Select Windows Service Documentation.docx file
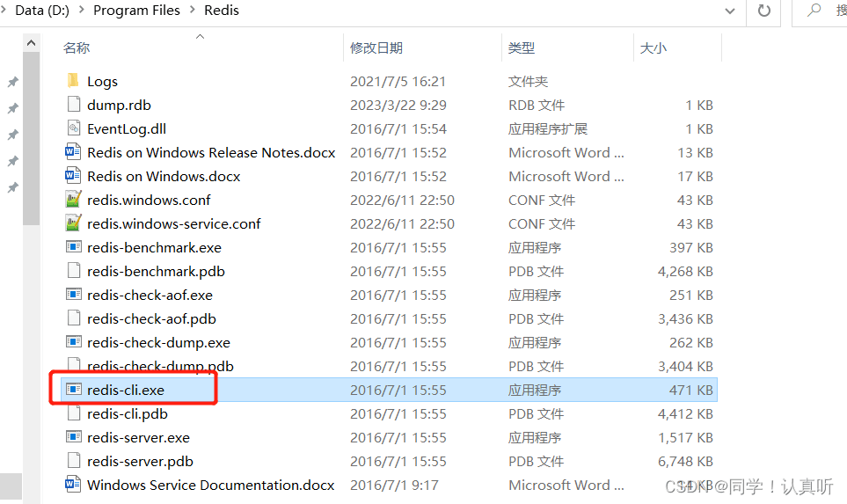 (210, 485)
